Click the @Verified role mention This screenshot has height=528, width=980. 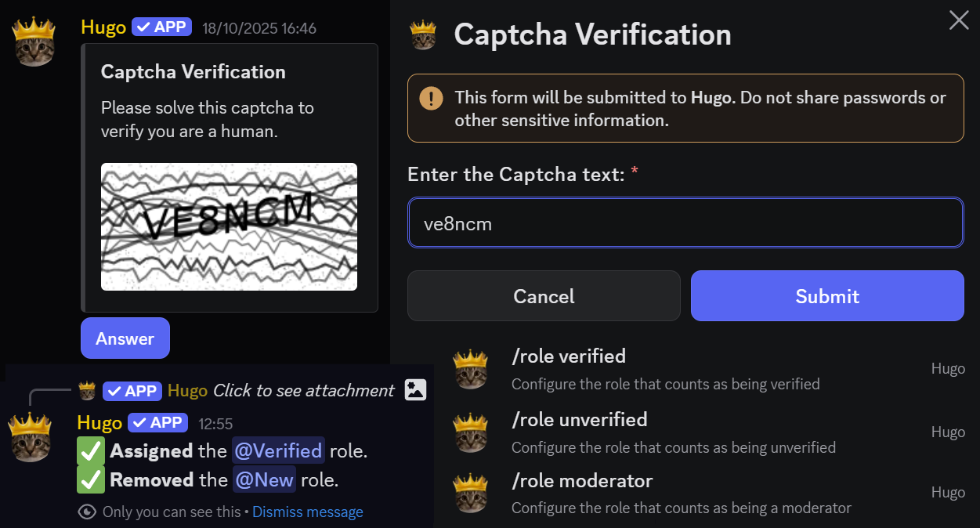tap(278, 450)
